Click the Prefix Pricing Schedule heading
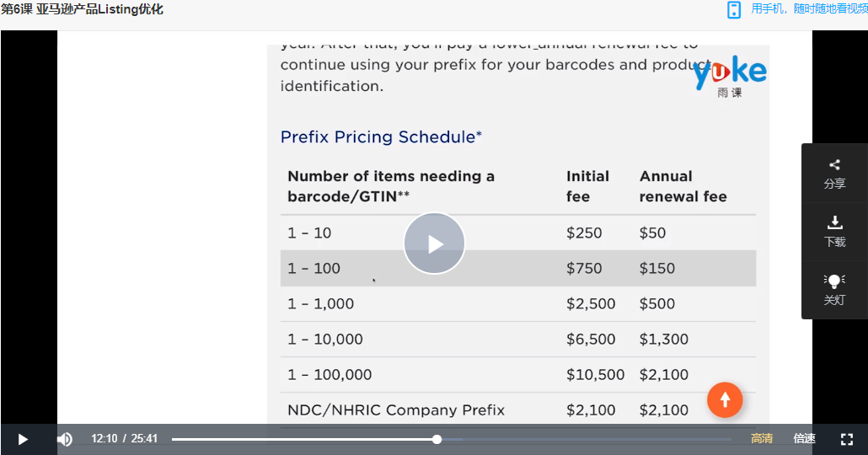Screen dimensions: 868x455 pyautogui.click(x=381, y=136)
